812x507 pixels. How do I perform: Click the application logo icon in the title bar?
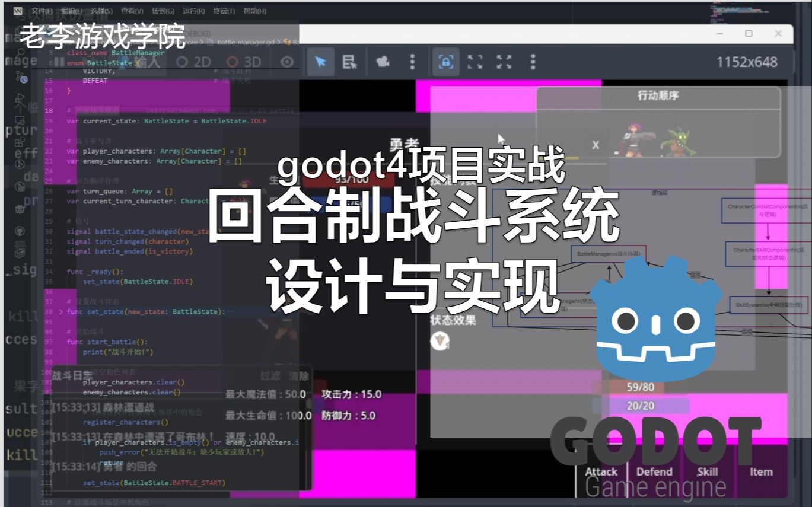click(19, 10)
